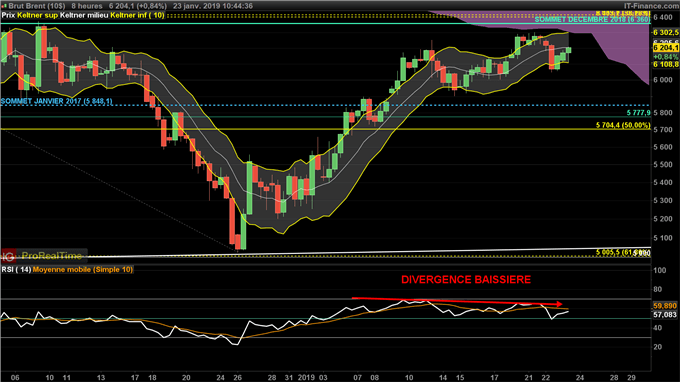Click the ProRealTime watermark text
680x382 pixels.
pyautogui.click(x=52, y=256)
